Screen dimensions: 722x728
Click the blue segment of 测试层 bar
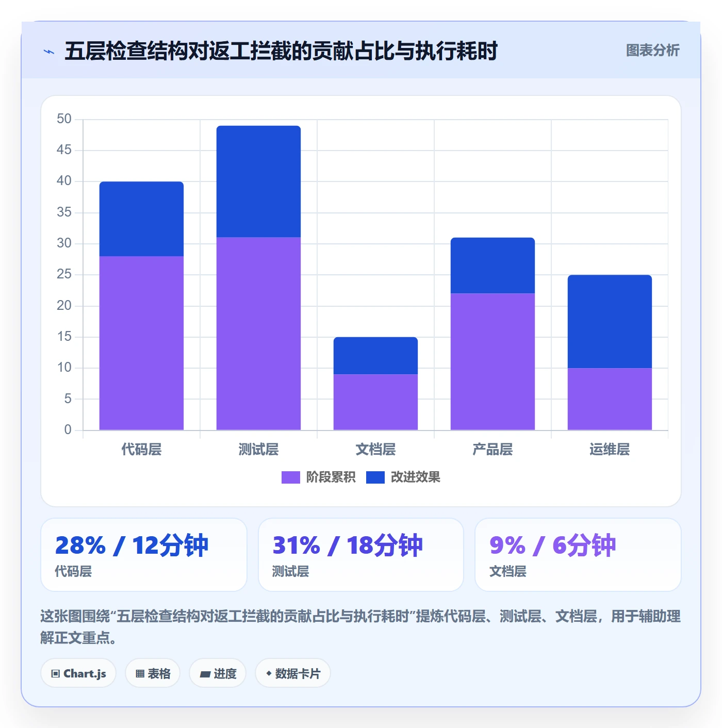258,181
